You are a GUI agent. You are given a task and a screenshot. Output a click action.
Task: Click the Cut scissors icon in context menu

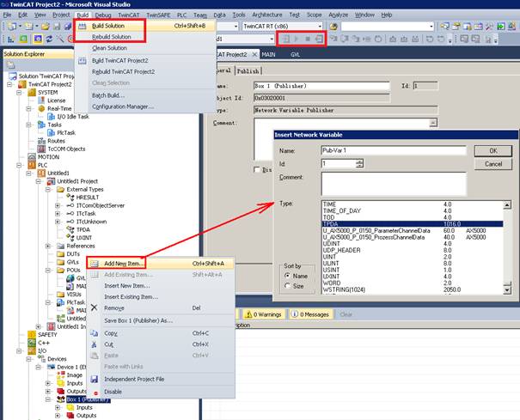click(x=95, y=344)
